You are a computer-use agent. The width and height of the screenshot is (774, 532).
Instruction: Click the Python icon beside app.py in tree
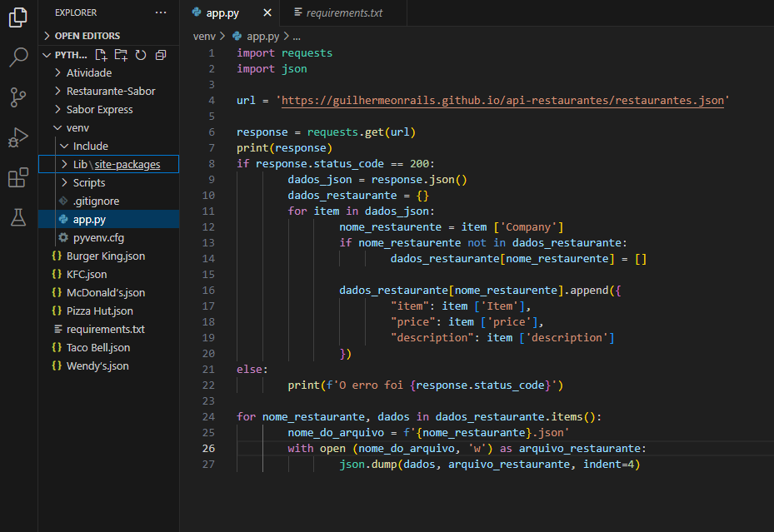63,219
